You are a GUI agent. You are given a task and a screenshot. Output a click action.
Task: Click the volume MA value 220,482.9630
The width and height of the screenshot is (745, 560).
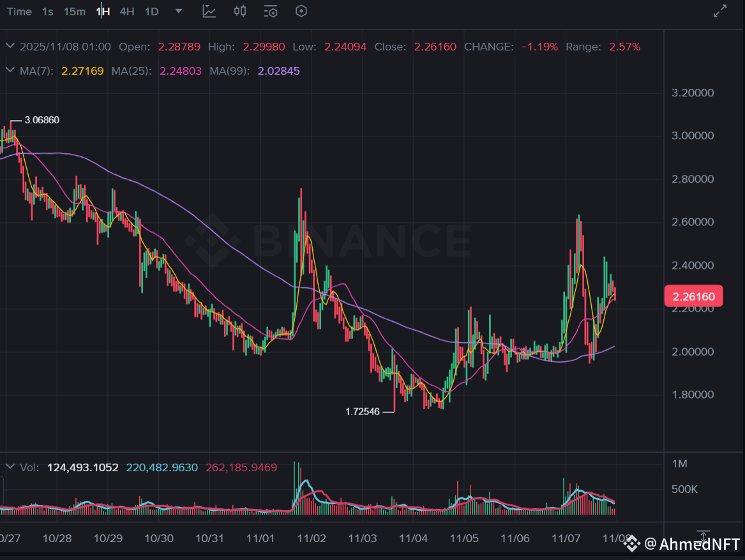pos(162,467)
